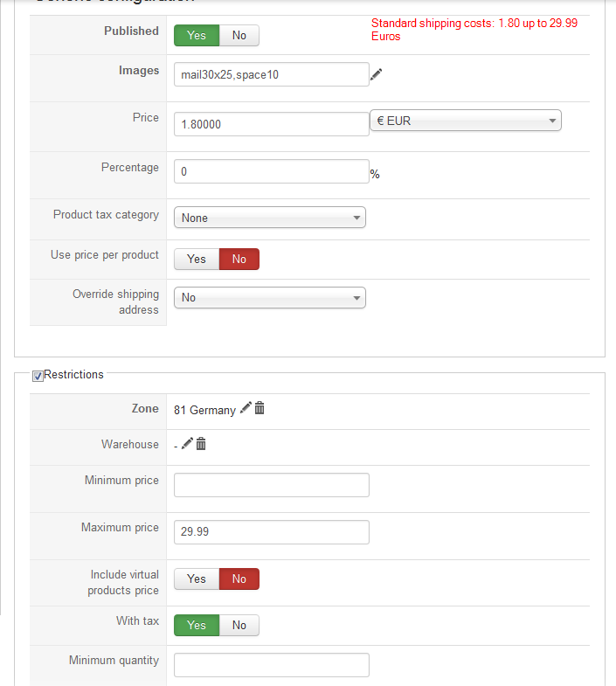Click the Minimum quantity input box

click(x=271, y=665)
